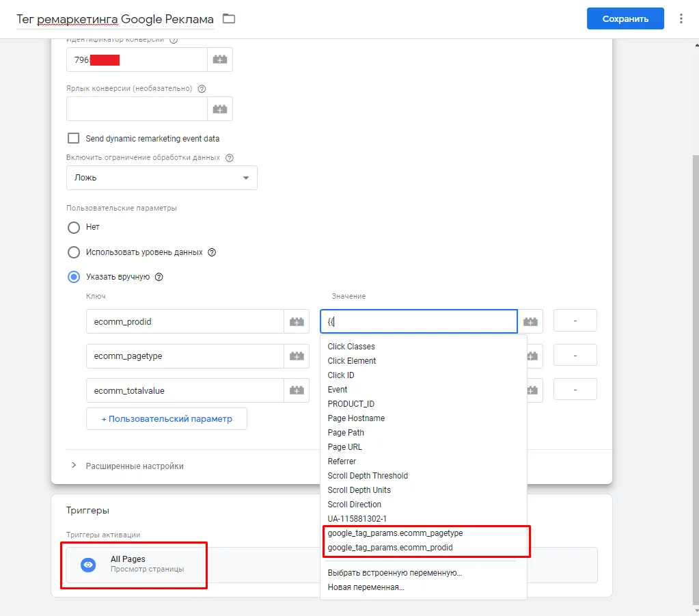Click variable icon next to ecomm_prodid key
This screenshot has height=616, width=699.
click(x=297, y=321)
